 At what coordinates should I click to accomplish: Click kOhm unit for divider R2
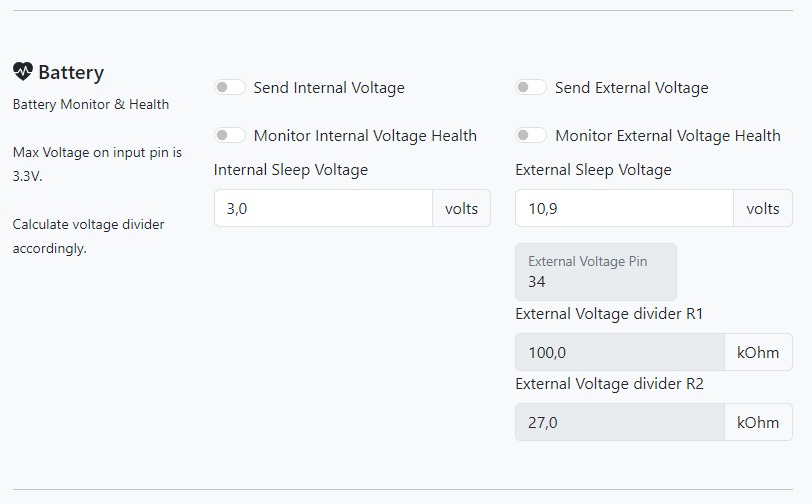pyautogui.click(x=758, y=422)
